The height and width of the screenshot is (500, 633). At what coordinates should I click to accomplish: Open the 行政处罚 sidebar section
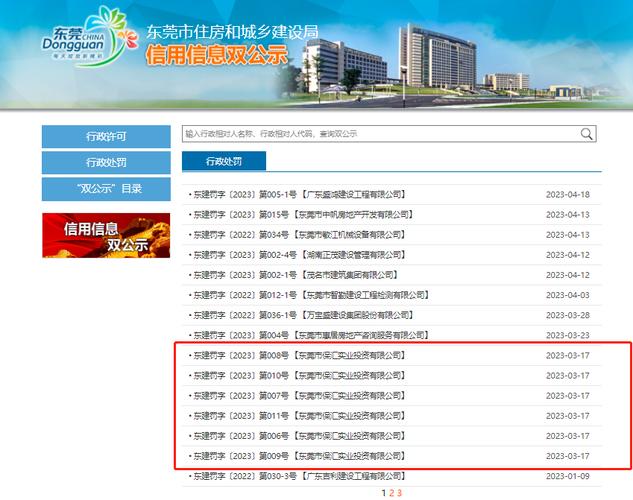click(106, 162)
